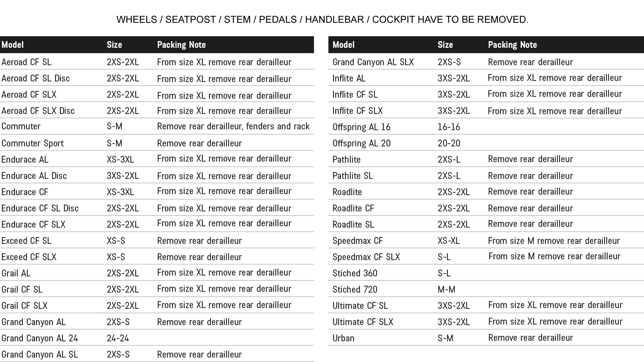Select the XS-XL size for Speedmax CF
The image size is (644, 362).
tap(449, 241)
